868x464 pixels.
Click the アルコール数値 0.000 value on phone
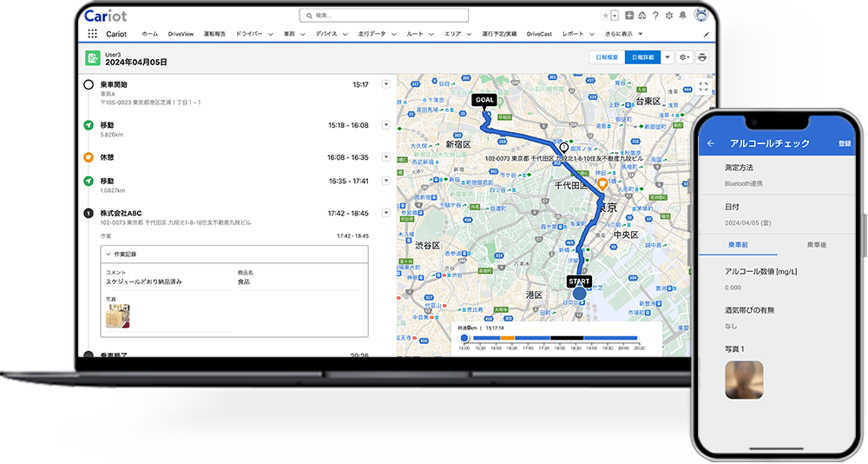(733, 288)
